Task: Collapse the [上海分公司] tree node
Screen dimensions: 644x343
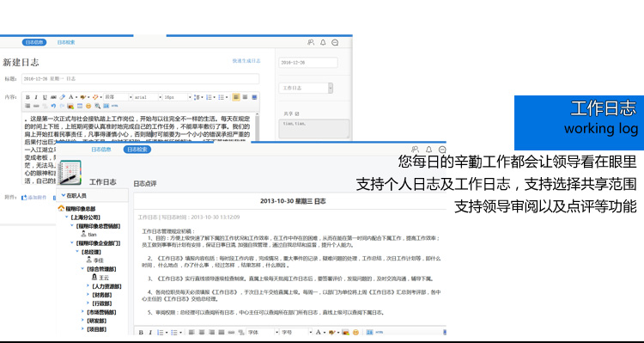Action: pos(67,217)
